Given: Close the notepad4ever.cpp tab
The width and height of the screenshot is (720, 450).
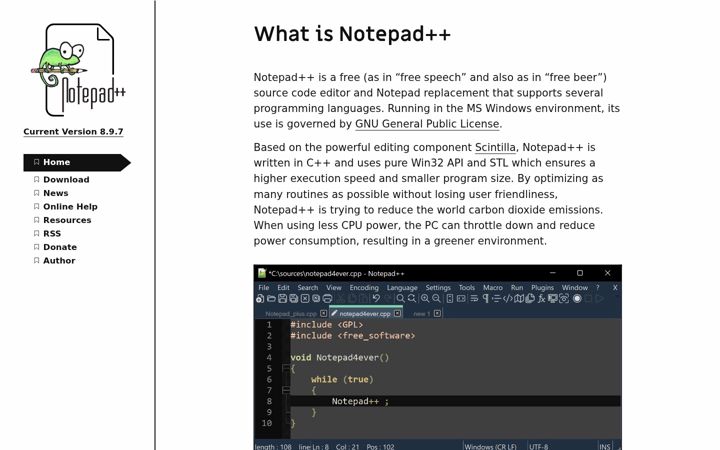Looking at the screenshot, I should click(398, 313).
